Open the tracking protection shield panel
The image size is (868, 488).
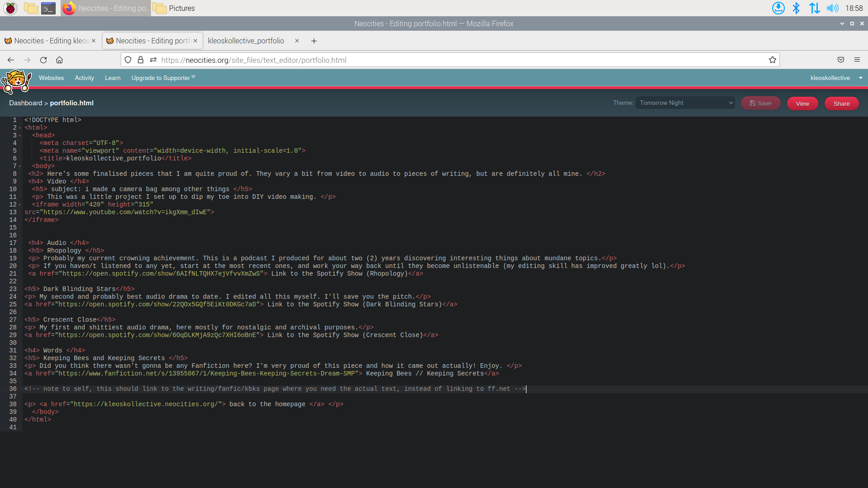click(x=128, y=60)
